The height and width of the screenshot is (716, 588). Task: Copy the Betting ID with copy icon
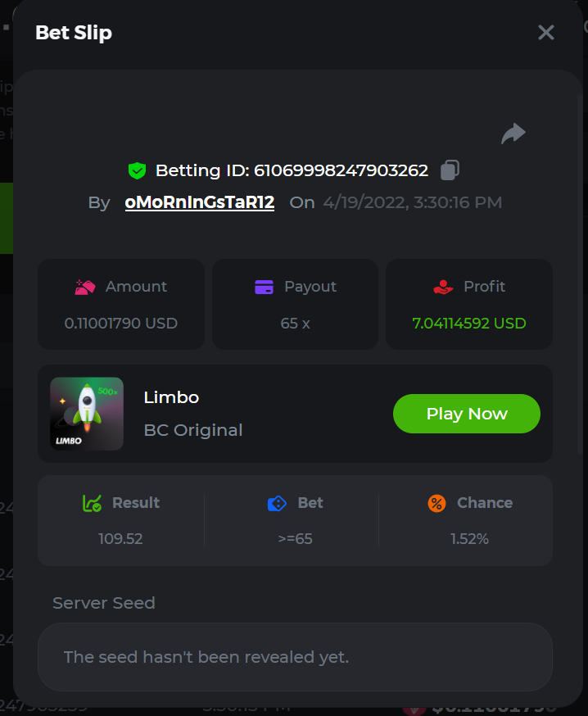450,170
